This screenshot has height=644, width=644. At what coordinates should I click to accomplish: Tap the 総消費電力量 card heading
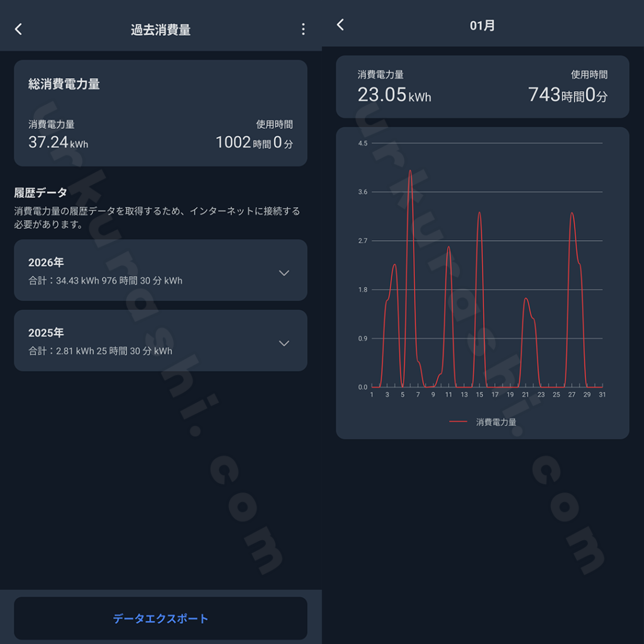64,84
